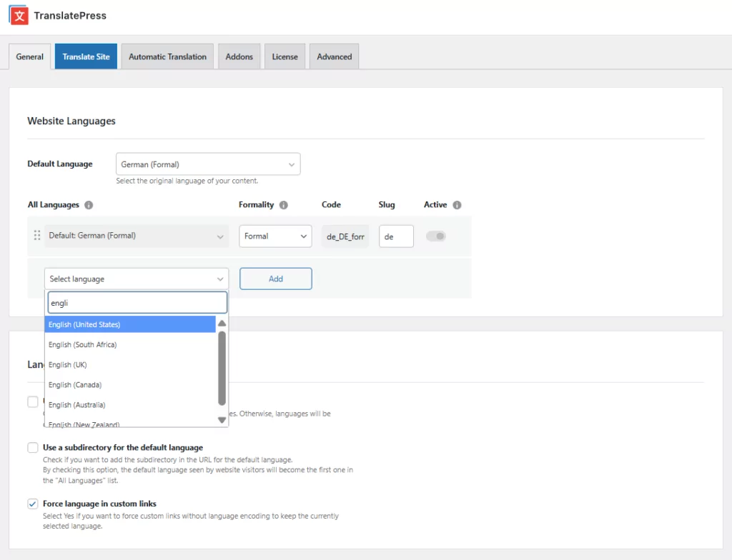The image size is (732, 560).
Task: Click the 'Force language in custom links' label
Action: 99,504
